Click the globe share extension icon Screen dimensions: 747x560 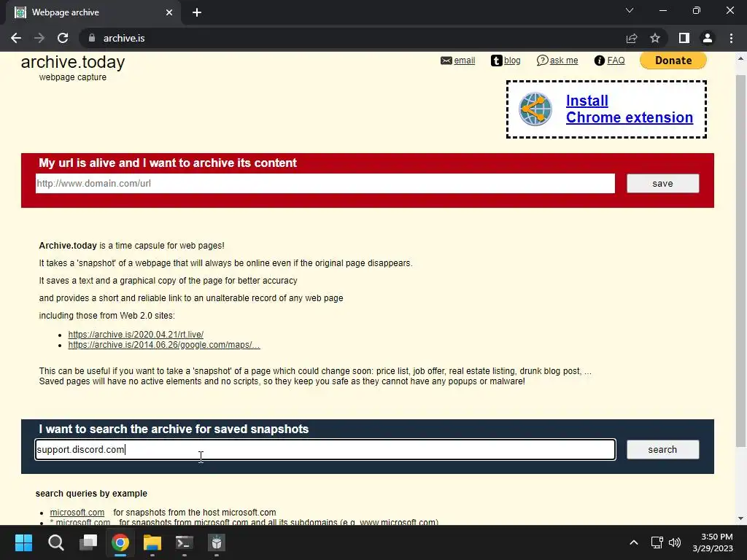[x=535, y=109]
